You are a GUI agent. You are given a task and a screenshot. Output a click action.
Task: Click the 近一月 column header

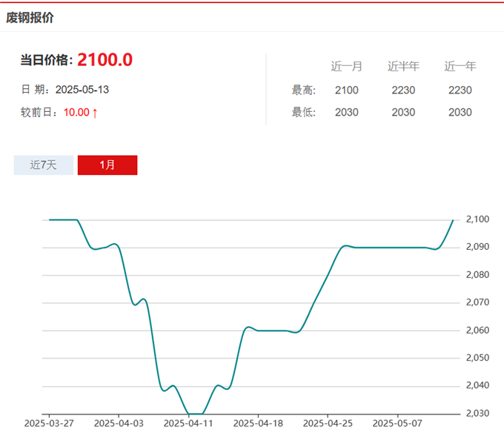[347, 66]
